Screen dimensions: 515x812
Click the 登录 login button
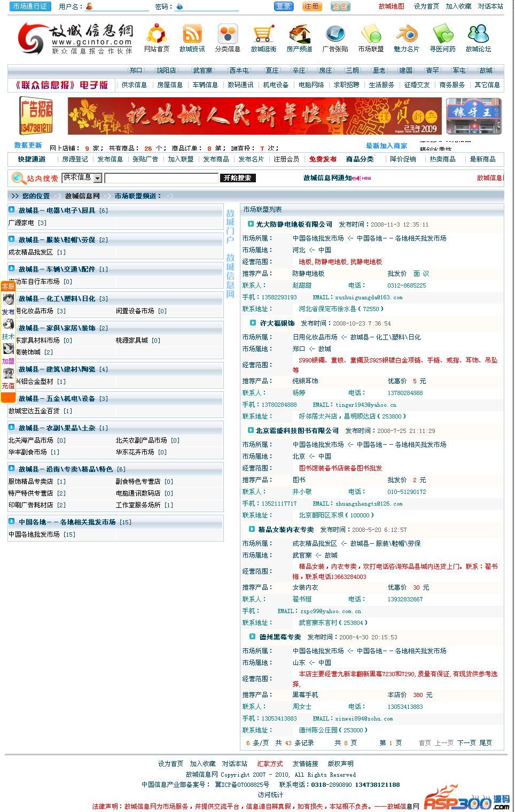point(284,6)
